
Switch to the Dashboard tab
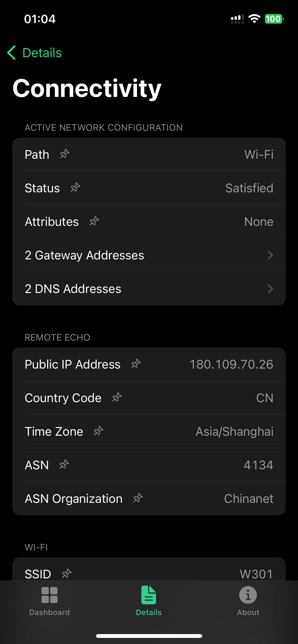[x=49, y=601]
